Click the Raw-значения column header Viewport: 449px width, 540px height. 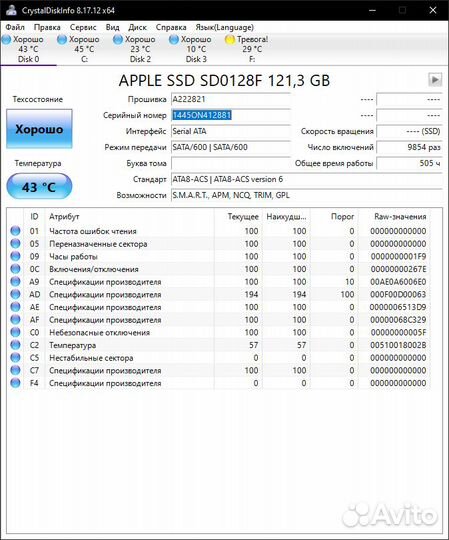(x=395, y=217)
